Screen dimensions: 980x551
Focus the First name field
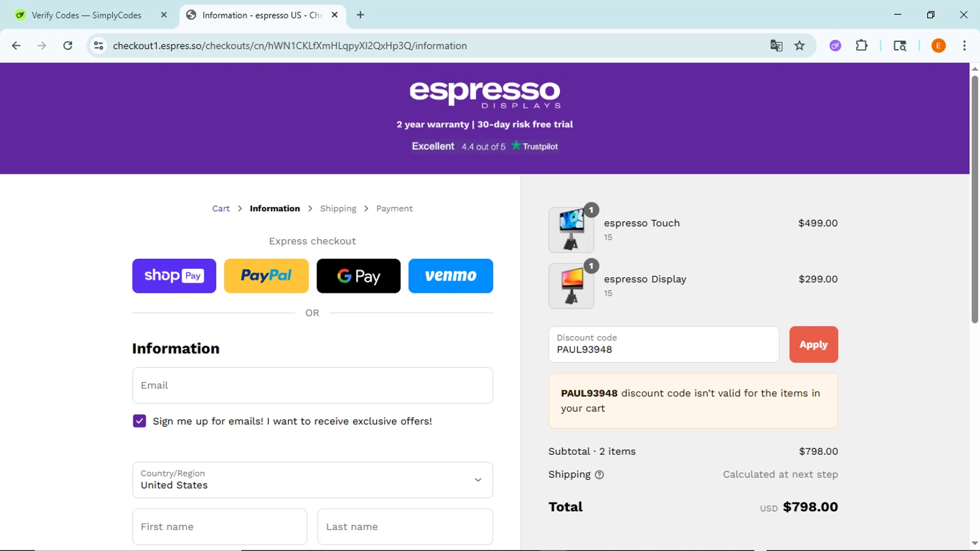click(220, 527)
